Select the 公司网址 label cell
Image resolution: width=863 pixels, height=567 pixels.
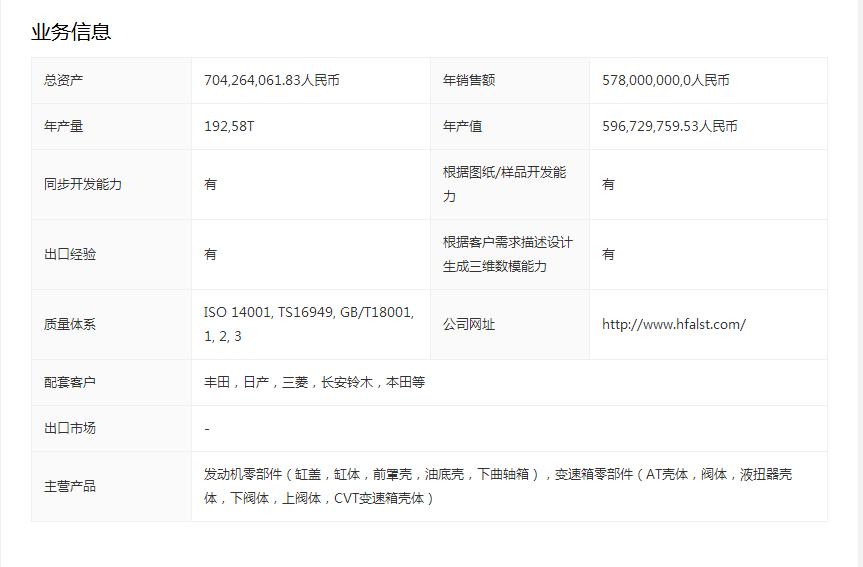510,324
